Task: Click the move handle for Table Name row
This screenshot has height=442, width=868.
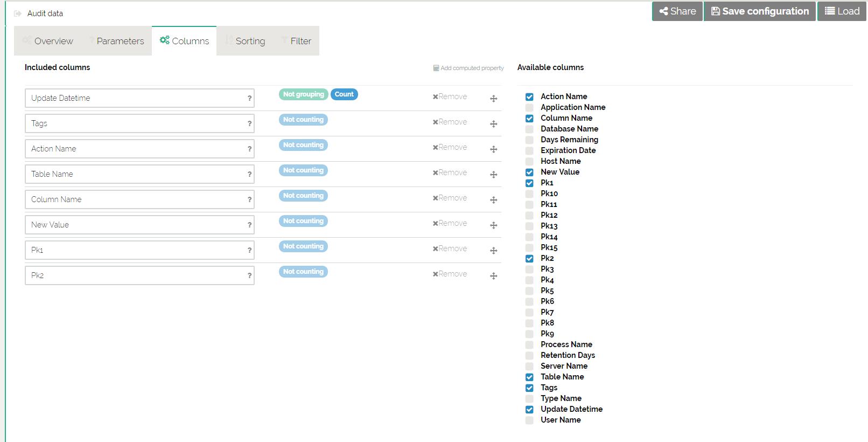Action: coord(493,175)
